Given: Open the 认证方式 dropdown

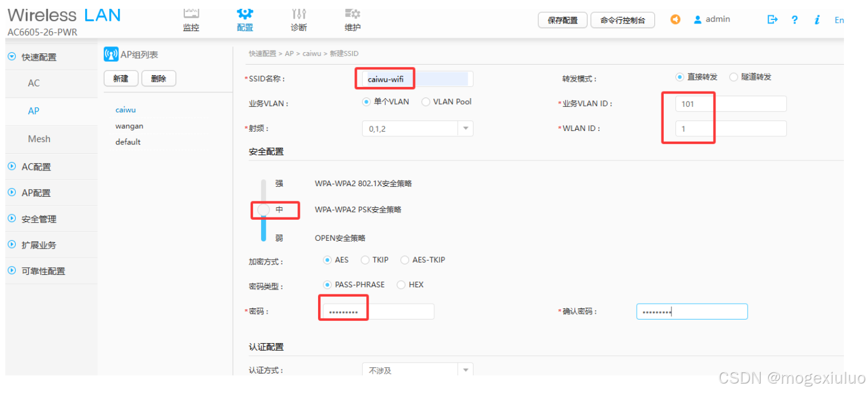Looking at the screenshot, I should tap(417, 370).
